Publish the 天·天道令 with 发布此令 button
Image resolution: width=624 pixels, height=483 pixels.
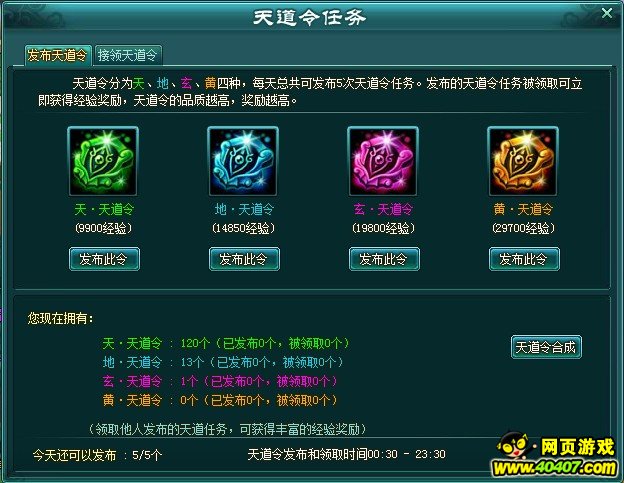[104, 259]
